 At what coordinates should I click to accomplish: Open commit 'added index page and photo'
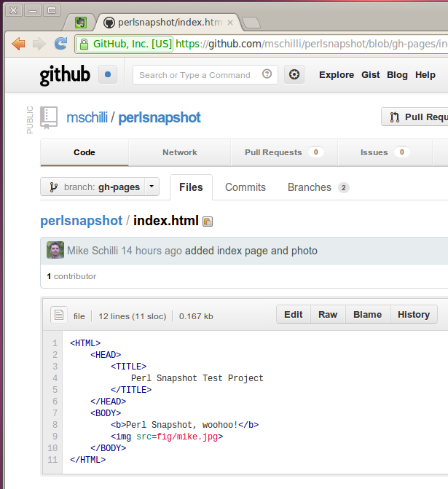tap(251, 251)
